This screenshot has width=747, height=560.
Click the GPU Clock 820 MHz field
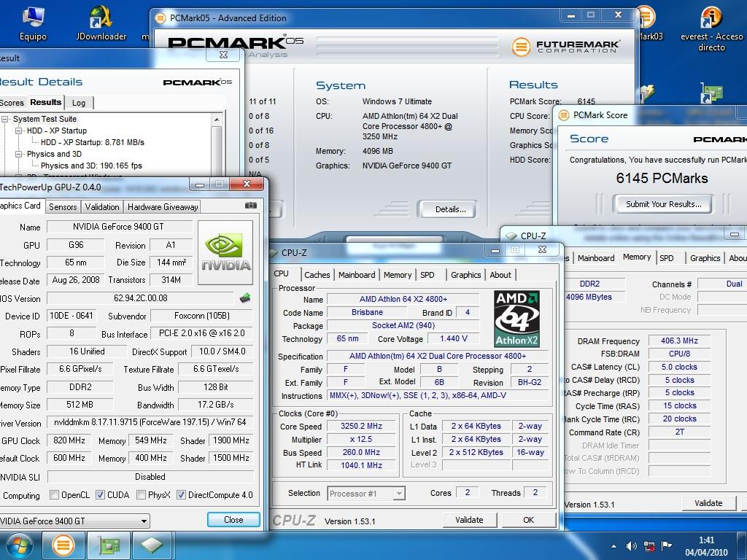point(69,440)
